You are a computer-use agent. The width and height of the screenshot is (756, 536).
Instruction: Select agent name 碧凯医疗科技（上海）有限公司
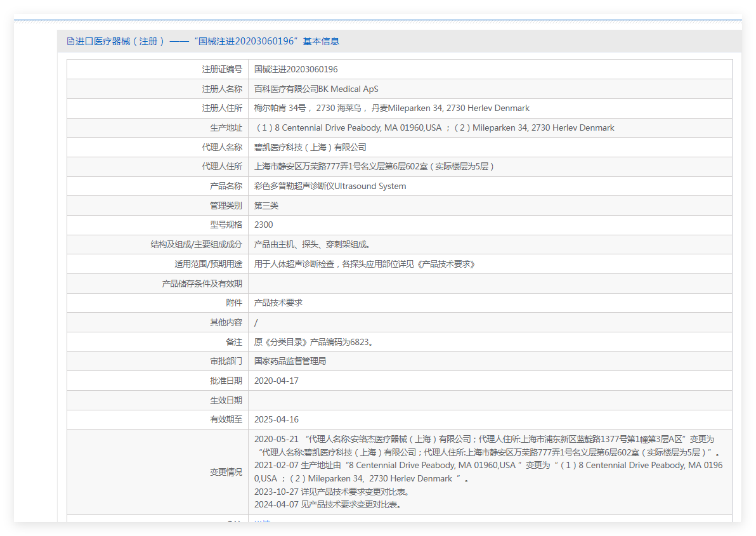[310, 147]
